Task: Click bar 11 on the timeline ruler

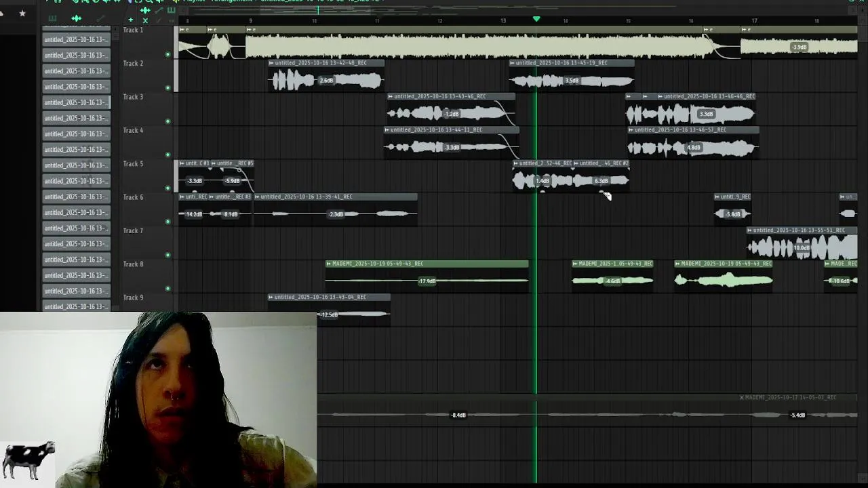Action: (x=377, y=21)
